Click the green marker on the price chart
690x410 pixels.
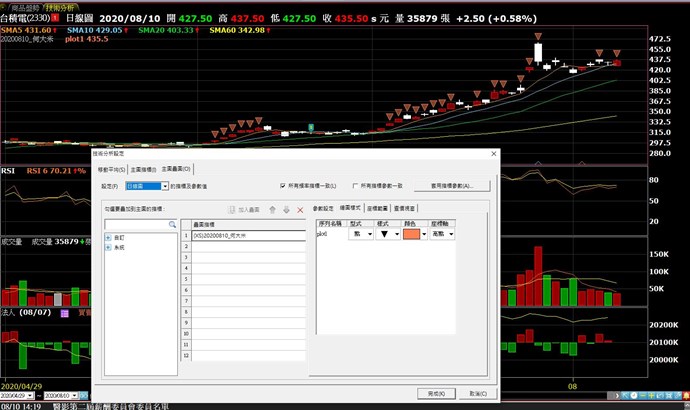(312, 127)
